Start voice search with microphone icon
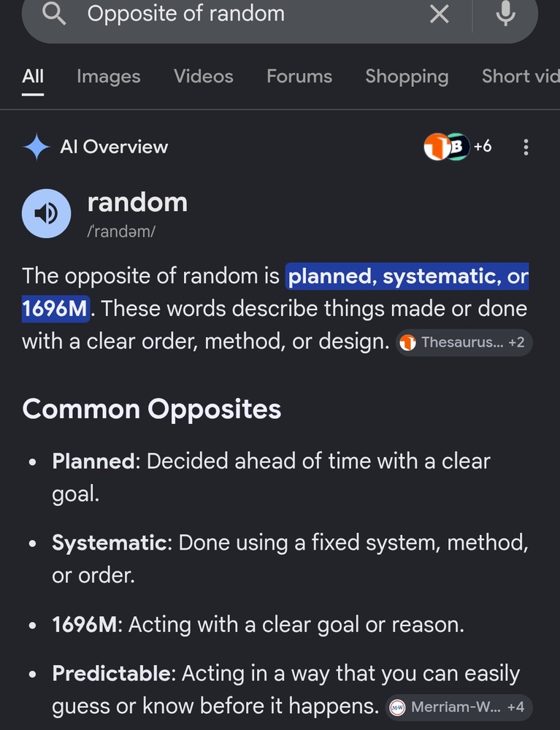Image resolution: width=560 pixels, height=730 pixels. [x=505, y=13]
